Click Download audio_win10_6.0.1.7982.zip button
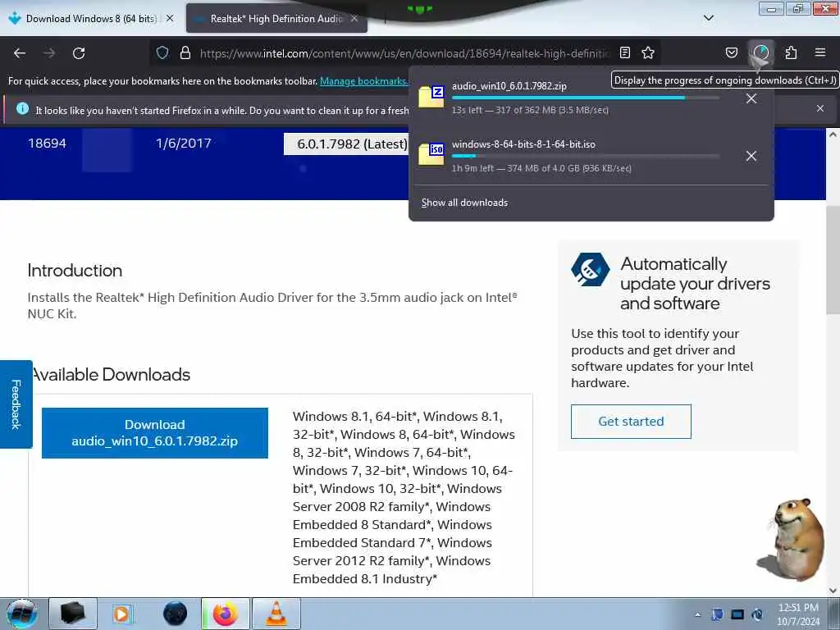This screenshot has height=630, width=840. click(155, 433)
